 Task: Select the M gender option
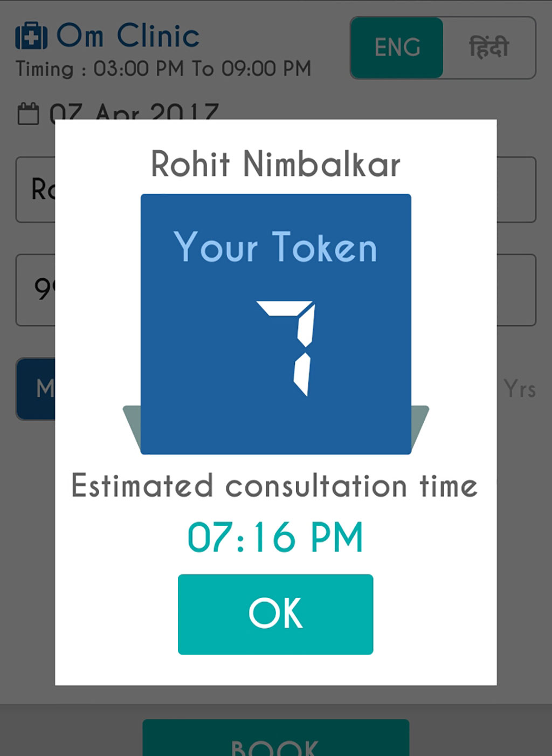(x=37, y=388)
